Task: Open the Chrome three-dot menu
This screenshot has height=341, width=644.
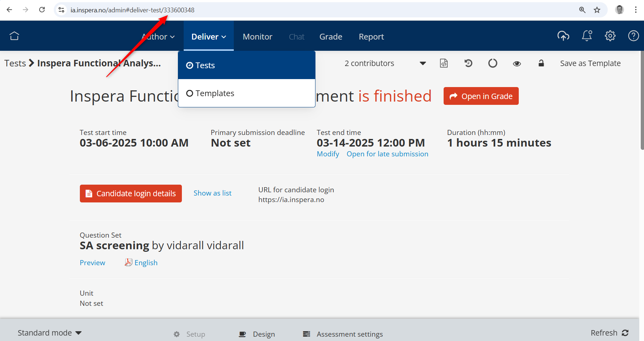Action: 636,10
